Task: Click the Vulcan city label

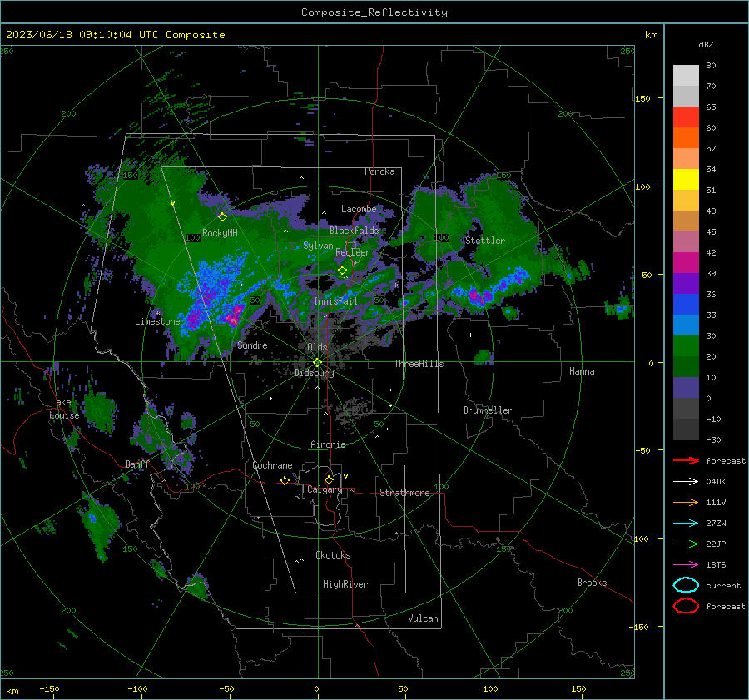Action: click(x=423, y=618)
